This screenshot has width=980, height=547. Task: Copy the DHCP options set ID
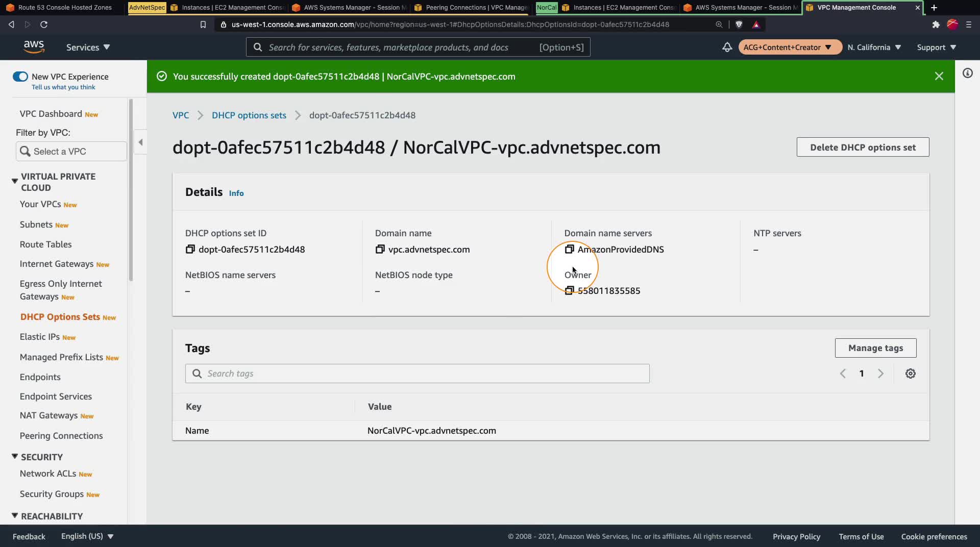pyautogui.click(x=190, y=249)
